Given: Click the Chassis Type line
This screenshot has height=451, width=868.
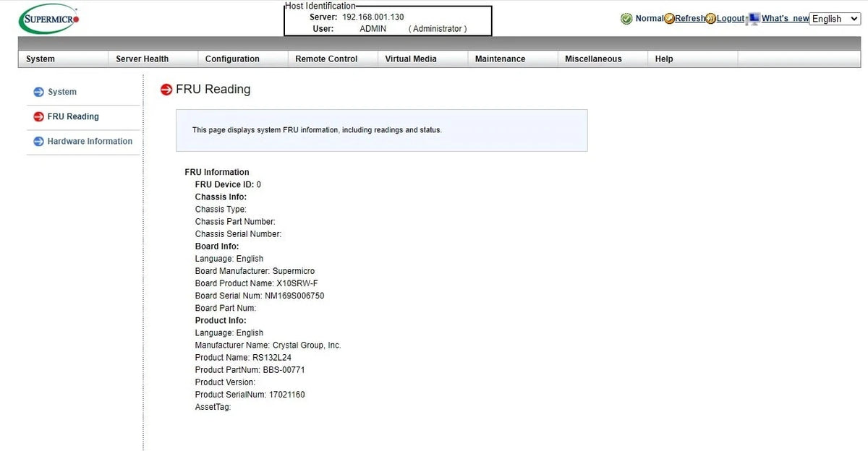Looking at the screenshot, I should pos(221,210).
